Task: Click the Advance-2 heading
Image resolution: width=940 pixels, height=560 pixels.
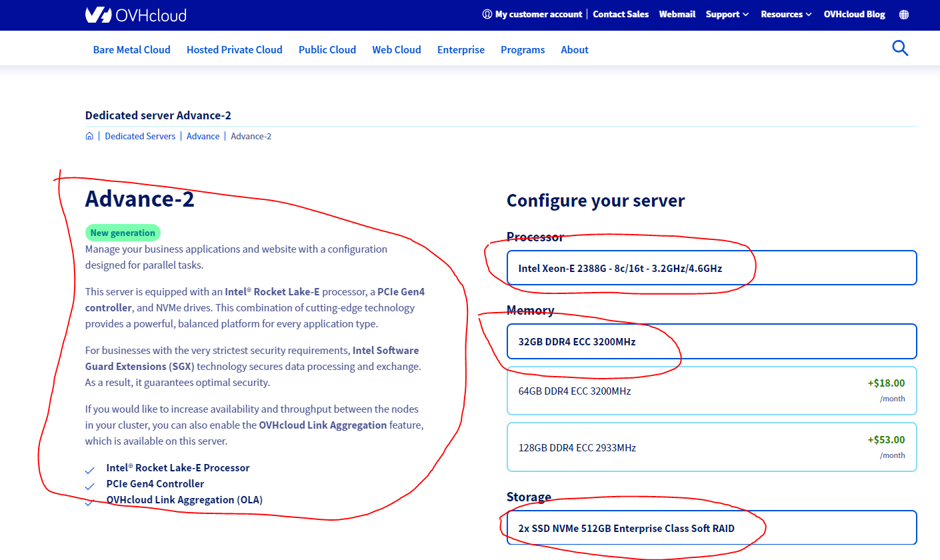Action: (x=140, y=199)
